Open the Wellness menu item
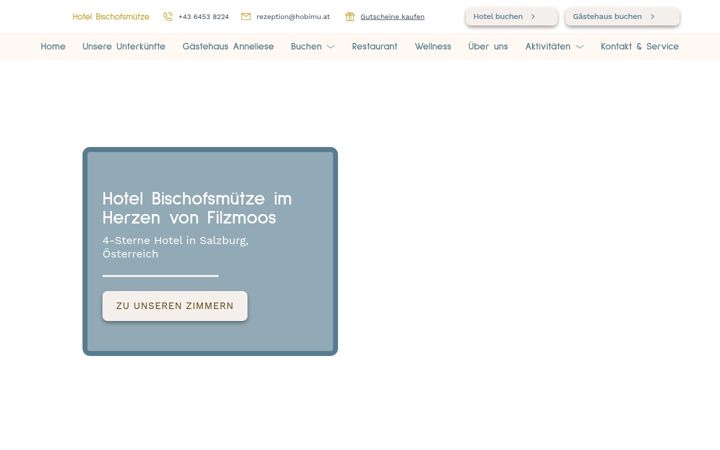 point(433,46)
